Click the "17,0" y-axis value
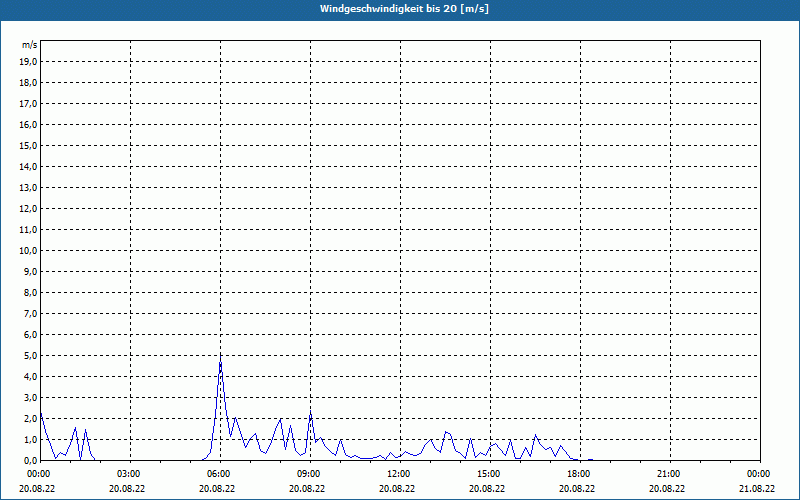 point(29,104)
